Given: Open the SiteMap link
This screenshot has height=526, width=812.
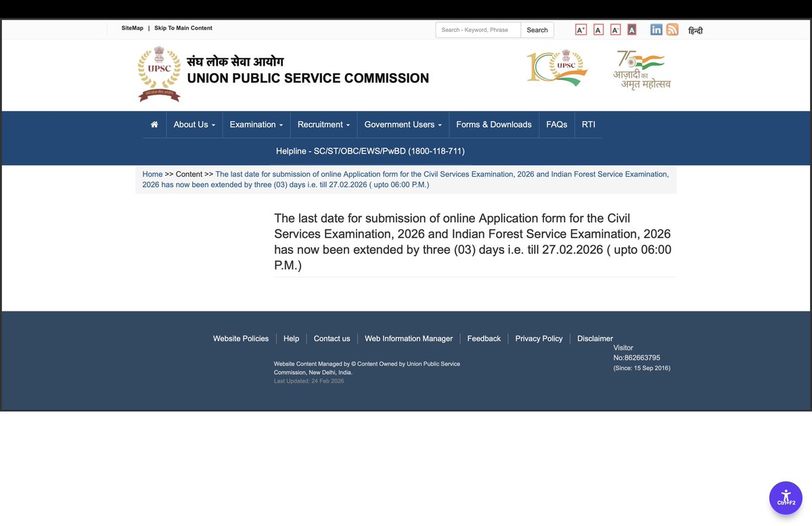Looking at the screenshot, I should (x=133, y=28).
